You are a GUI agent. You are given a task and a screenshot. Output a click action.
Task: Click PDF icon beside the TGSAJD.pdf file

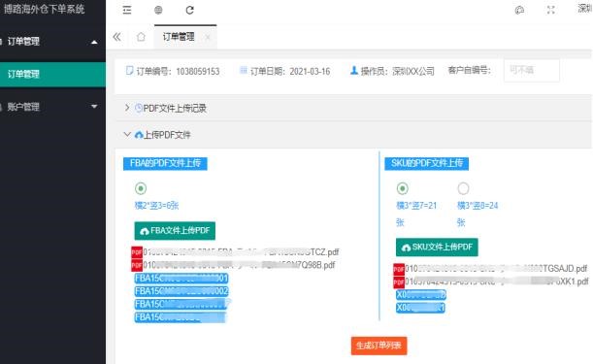coord(399,269)
